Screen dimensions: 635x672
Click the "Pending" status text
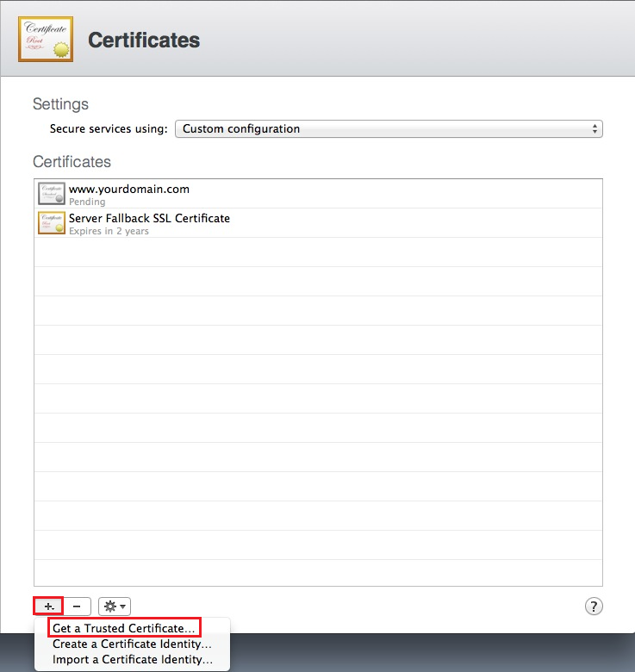click(87, 202)
